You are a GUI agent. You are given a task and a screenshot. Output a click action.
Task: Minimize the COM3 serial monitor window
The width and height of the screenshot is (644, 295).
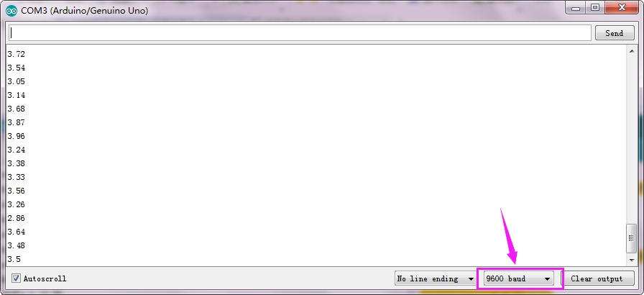click(x=576, y=7)
